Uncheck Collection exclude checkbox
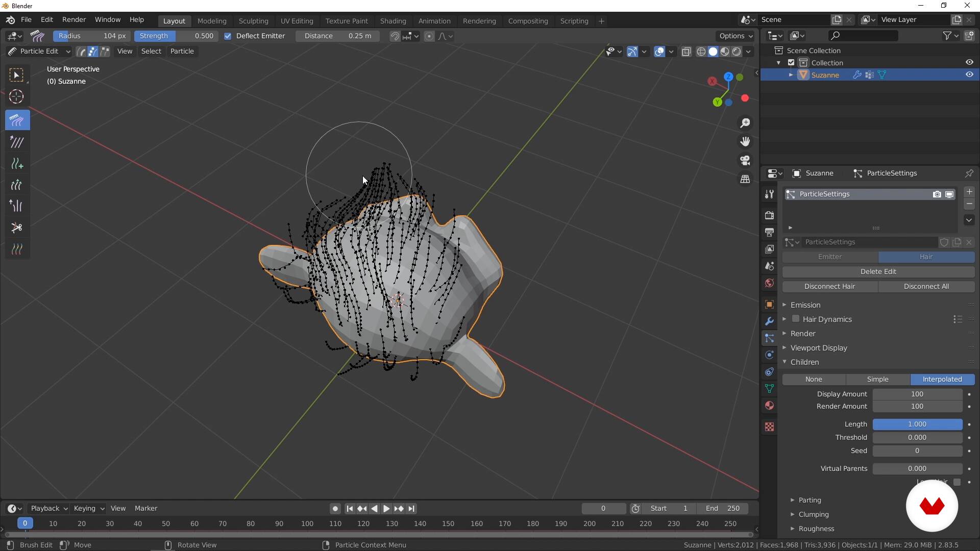This screenshot has width=980, height=551. pyautogui.click(x=791, y=62)
